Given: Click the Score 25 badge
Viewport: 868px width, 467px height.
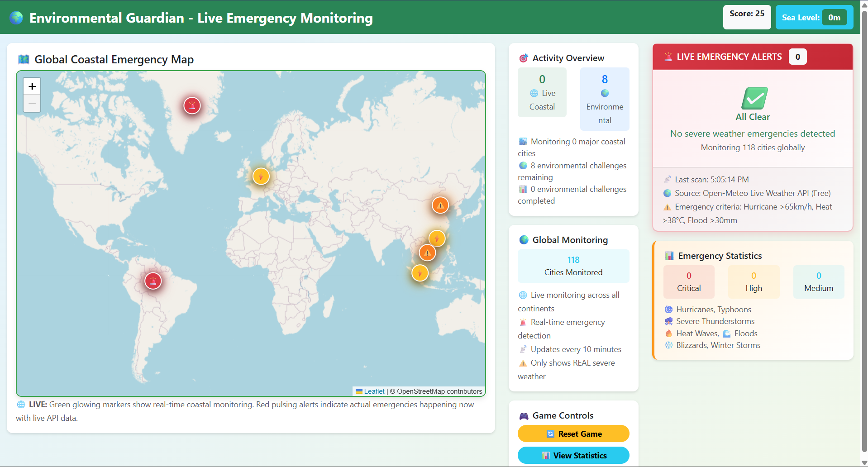Looking at the screenshot, I should click(746, 17).
